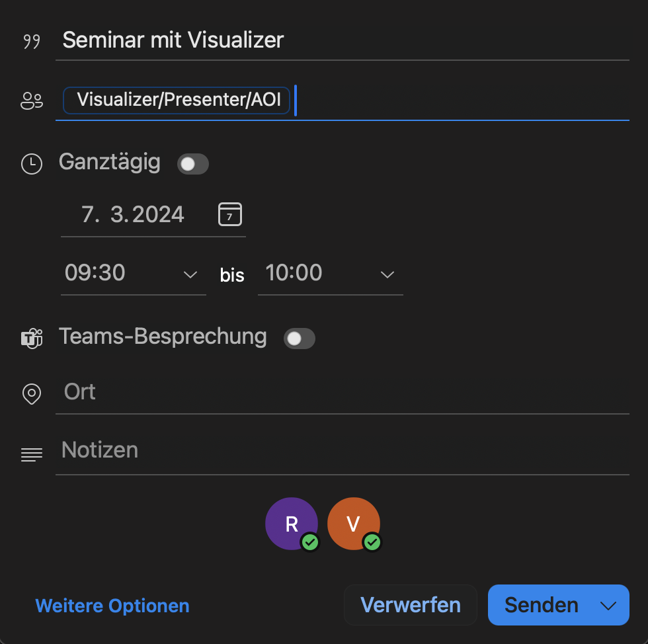Click the Senden button
Viewport: 648px width, 644px height.
click(x=541, y=604)
